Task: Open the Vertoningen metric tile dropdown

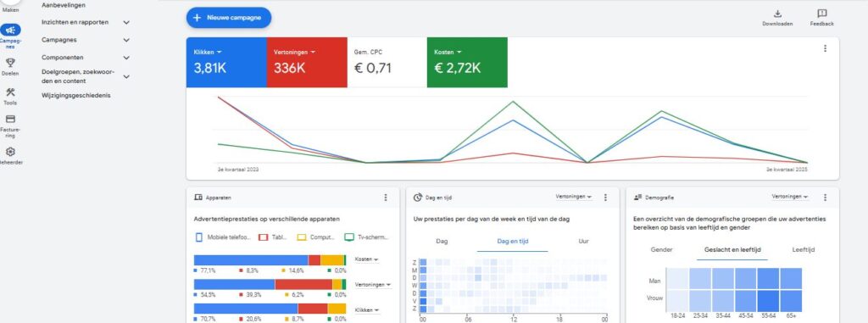Action: (x=294, y=52)
